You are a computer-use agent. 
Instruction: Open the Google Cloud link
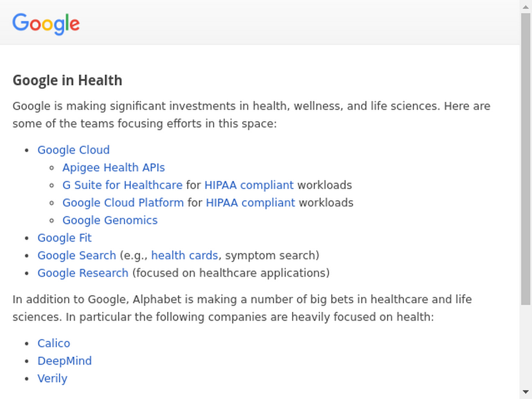coord(74,150)
